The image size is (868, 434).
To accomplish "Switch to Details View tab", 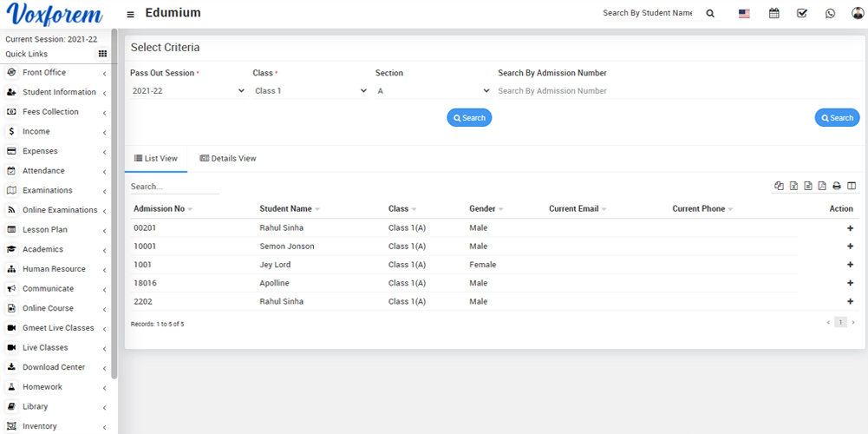I will [x=228, y=159].
